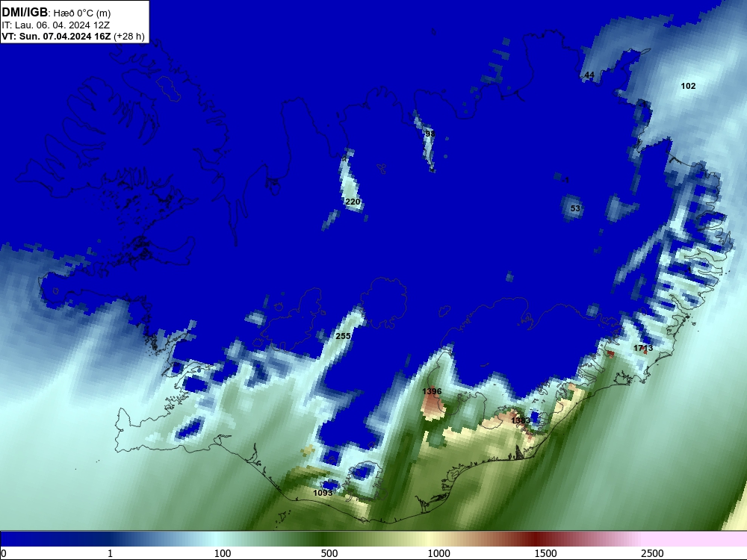Click the 1713 value in the southeast
The height and width of the screenshot is (560, 747).
pyautogui.click(x=643, y=348)
